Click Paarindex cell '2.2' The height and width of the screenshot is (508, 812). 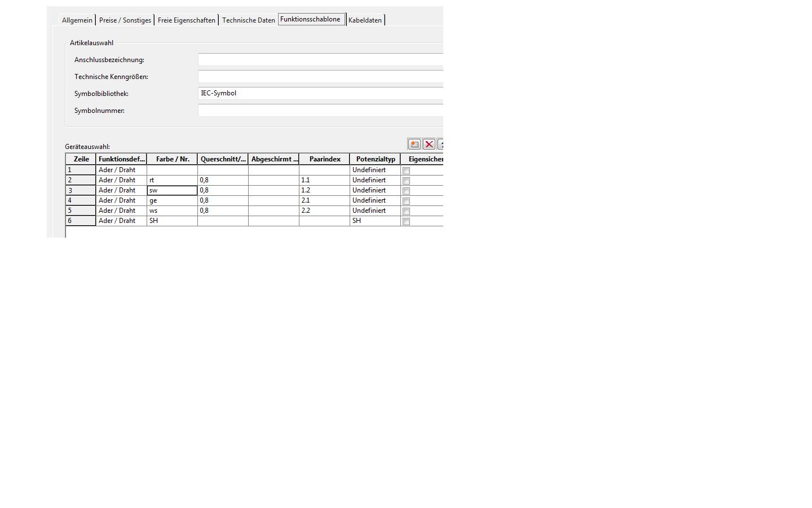coord(324,211)
